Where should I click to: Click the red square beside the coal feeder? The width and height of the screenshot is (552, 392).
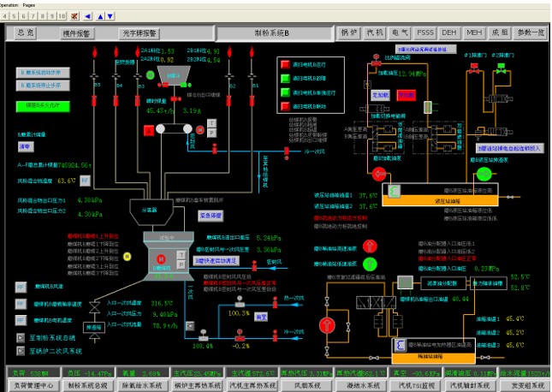[x=148, y=130]
